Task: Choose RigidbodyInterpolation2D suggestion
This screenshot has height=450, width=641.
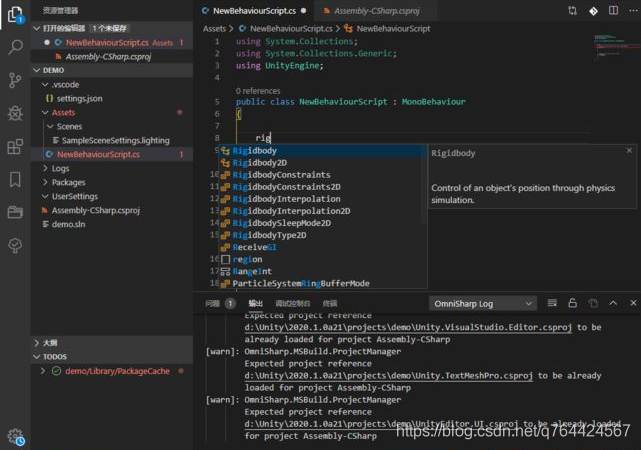Action: [x=323, y=211]
